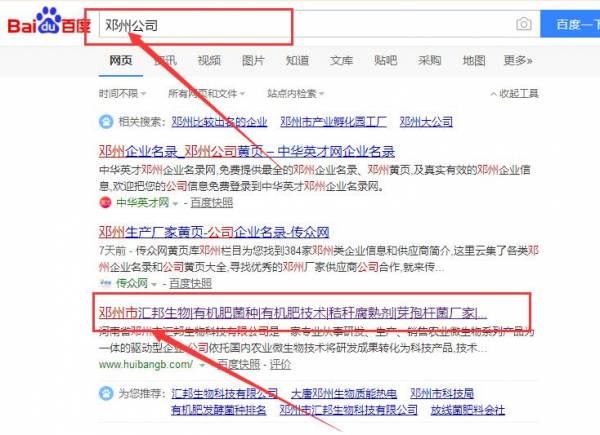
Task: Click the search box containing 邓州公司
Action: [x=300, y=24]
